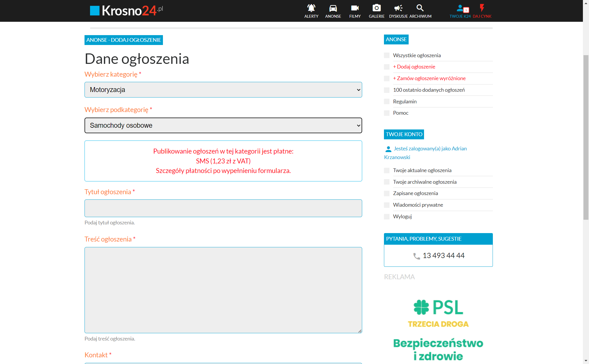Open the Pomoc link
589x364 pixels.
tap(401, 113)
